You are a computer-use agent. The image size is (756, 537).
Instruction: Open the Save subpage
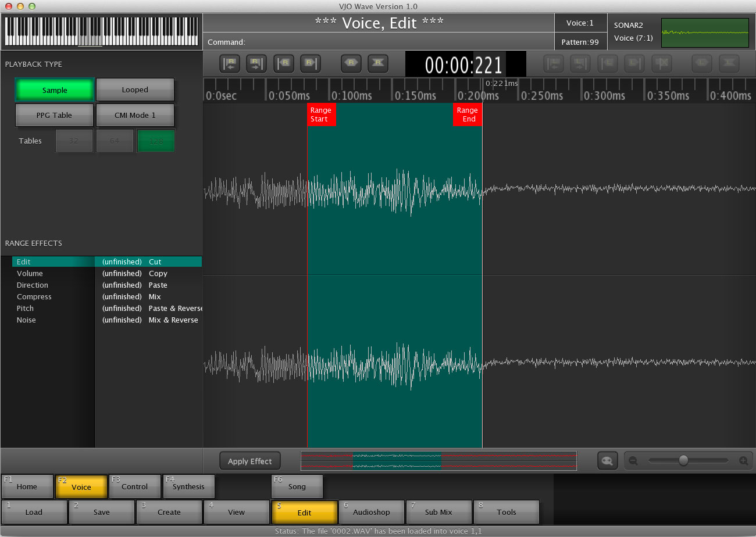pyautogui.click(x=102, y=512)
